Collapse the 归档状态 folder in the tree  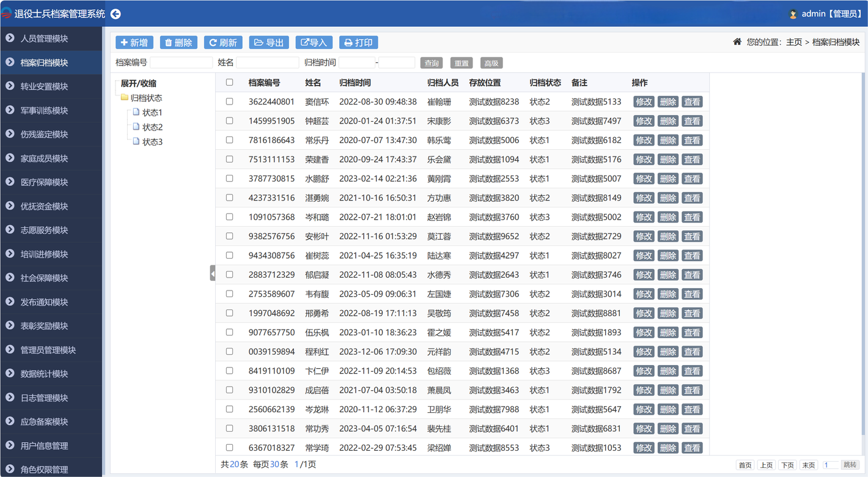point(124,98)
